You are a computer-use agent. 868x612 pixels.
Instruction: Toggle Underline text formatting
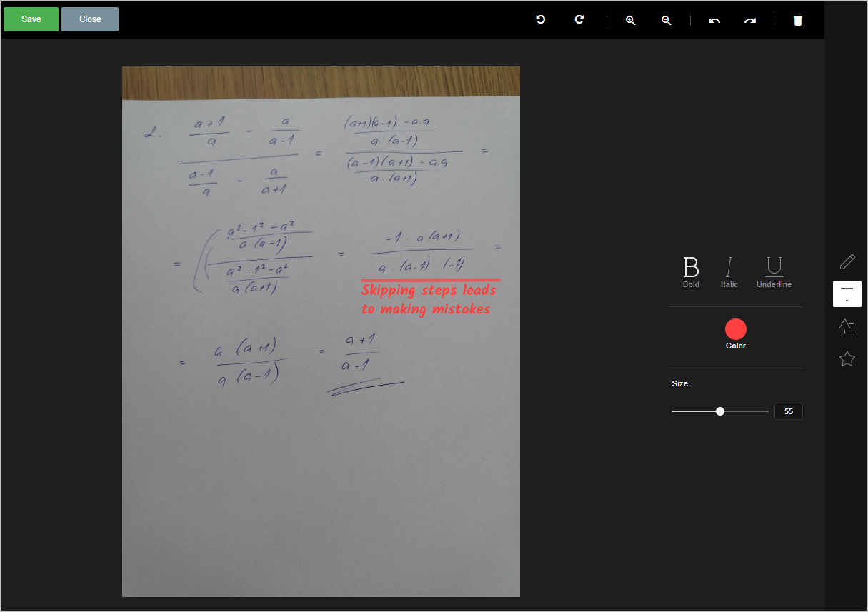click(774, 272)
